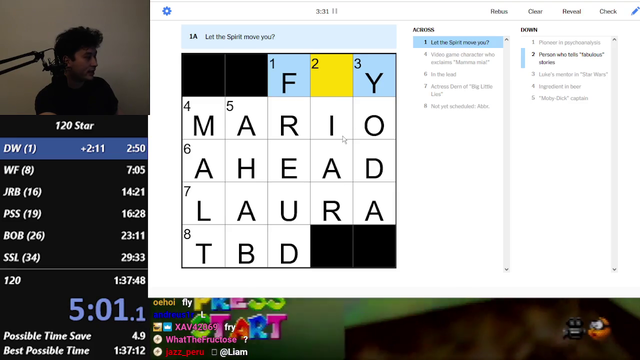The width and height of the screenshot is (640, 360).
Task: Select square 5 containing A
Action: coord(246,118)
